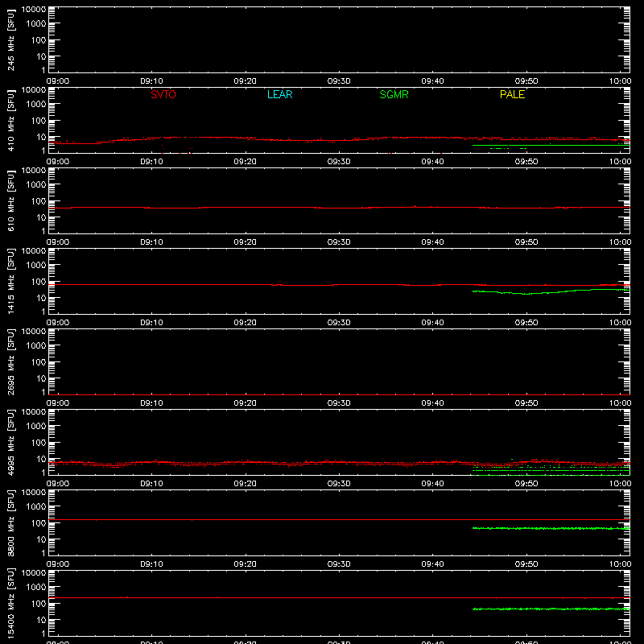Click the 09:00 tick label under 8800 MHz panel

[x=57, y=564]
